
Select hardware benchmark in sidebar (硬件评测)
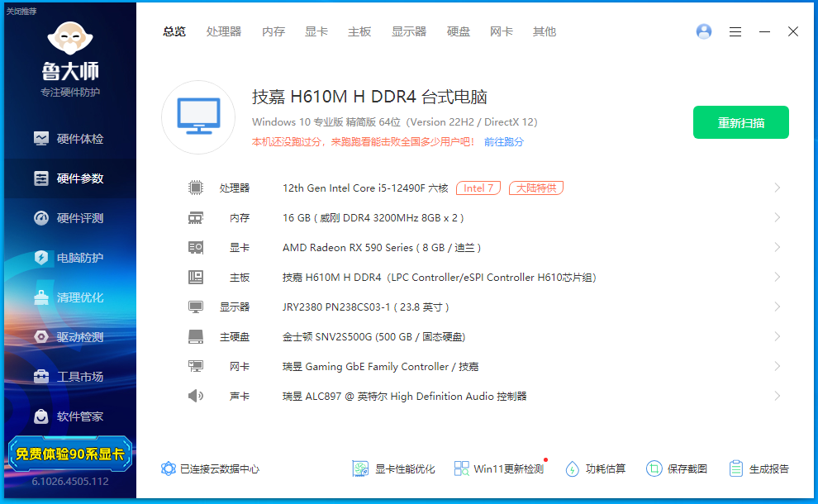(70, 218)
